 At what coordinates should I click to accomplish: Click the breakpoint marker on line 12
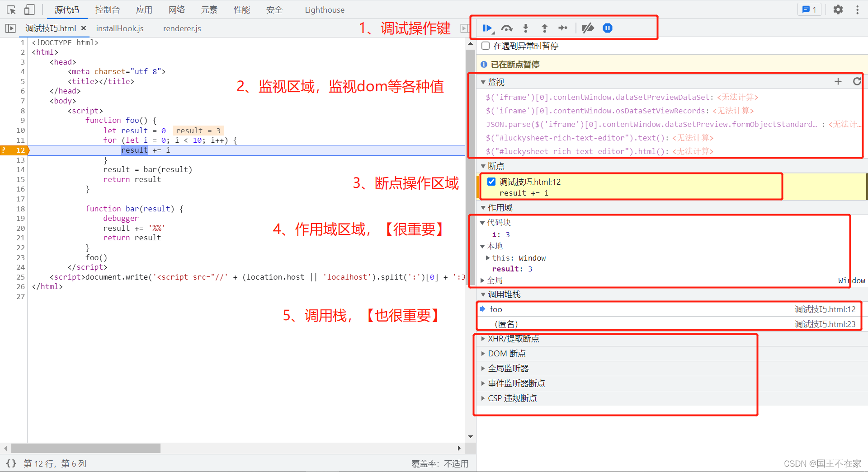(x=15, y=150)
